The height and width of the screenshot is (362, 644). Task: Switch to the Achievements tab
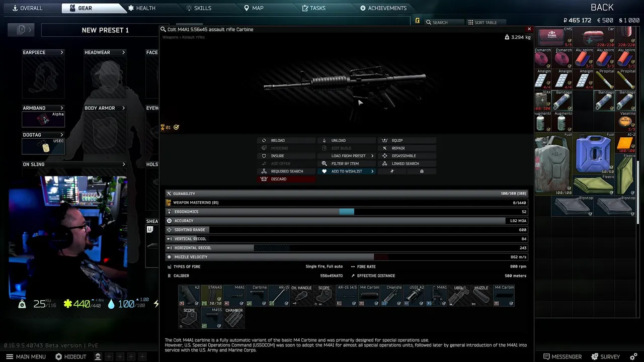[383, 8]
